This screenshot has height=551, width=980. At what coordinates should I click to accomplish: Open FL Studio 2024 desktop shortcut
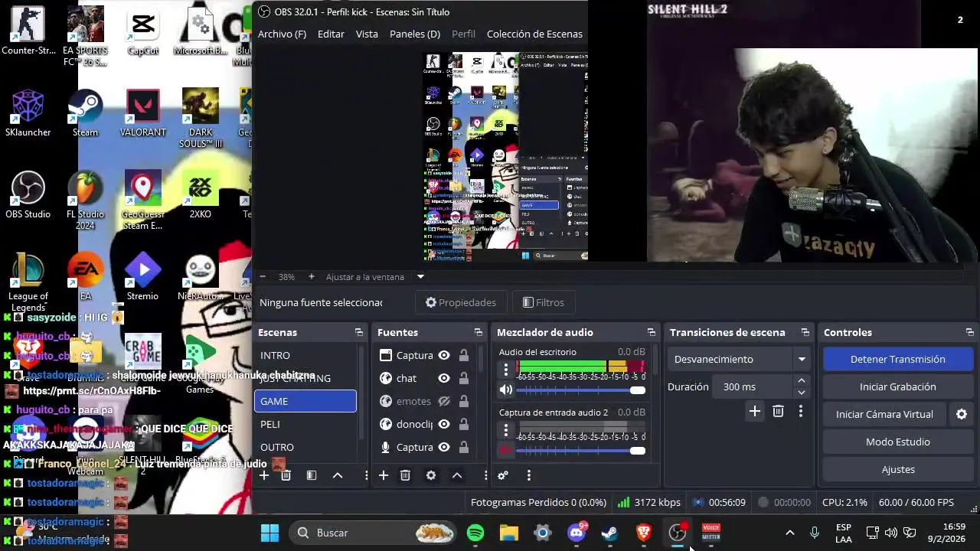point(85,201)
